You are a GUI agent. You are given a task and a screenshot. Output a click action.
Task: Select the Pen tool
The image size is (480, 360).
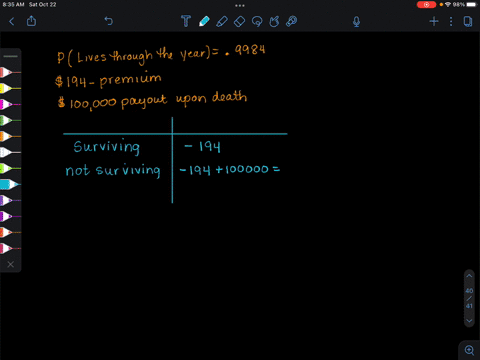[x=204, y=21]
